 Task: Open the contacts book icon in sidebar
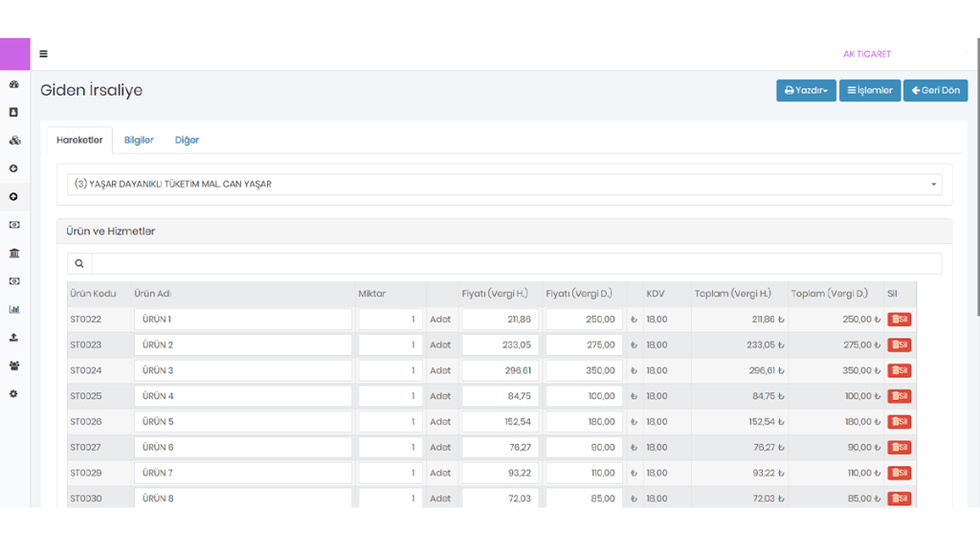click(14, 112)
